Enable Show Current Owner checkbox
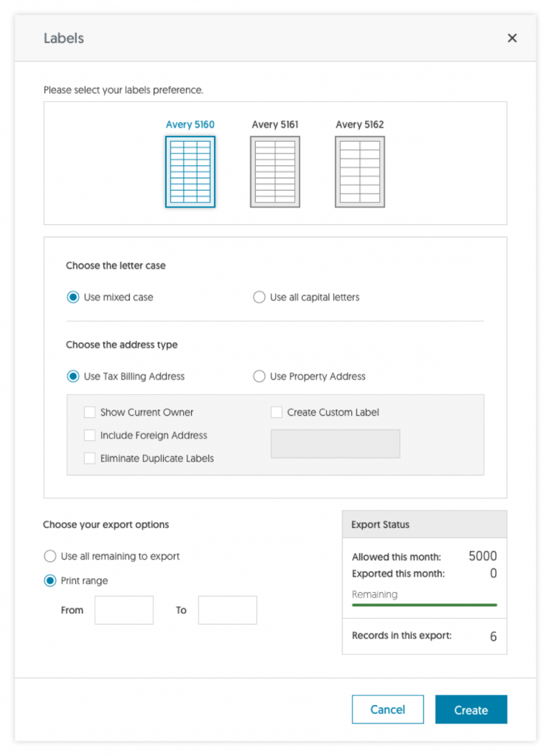The width and height of the screenshot is (551, 756). (x=89, y=412)
